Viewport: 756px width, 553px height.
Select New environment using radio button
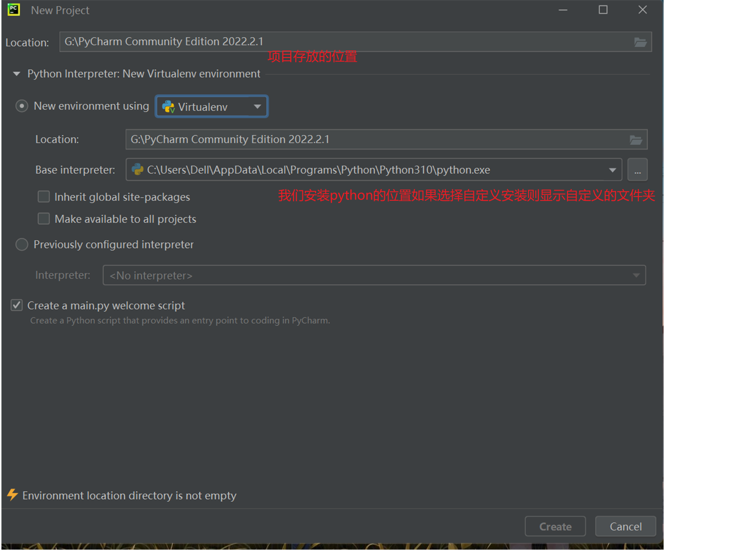point(22,106)
